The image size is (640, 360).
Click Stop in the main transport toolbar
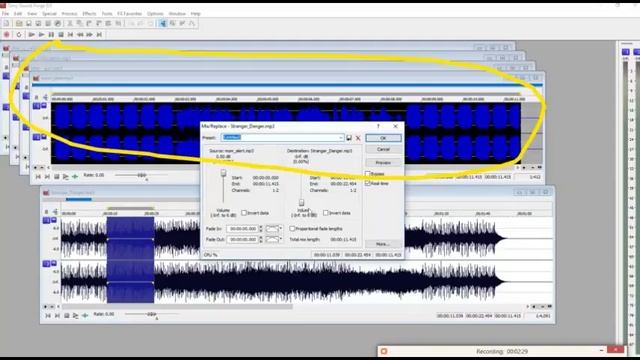(x=61, y=35)
